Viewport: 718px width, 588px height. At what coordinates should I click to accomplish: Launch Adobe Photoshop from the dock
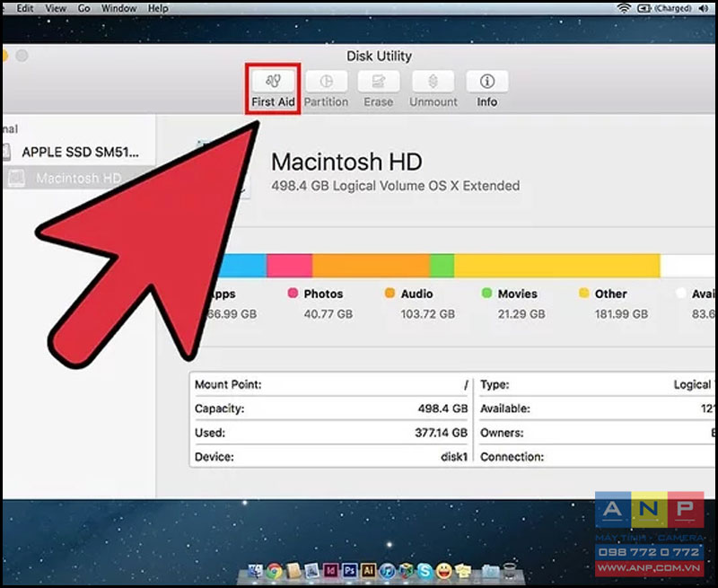click(x=349, y=570)
